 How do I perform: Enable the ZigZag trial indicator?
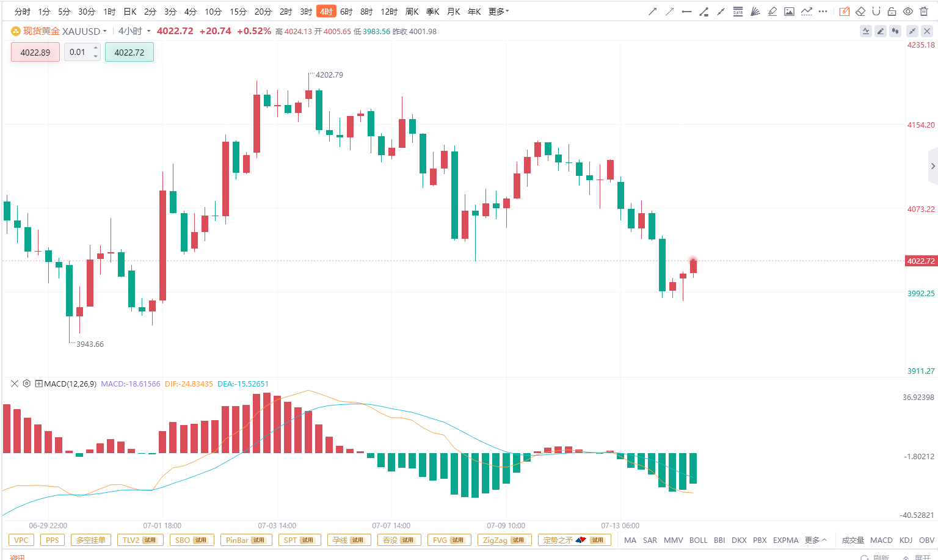(504, 540)
